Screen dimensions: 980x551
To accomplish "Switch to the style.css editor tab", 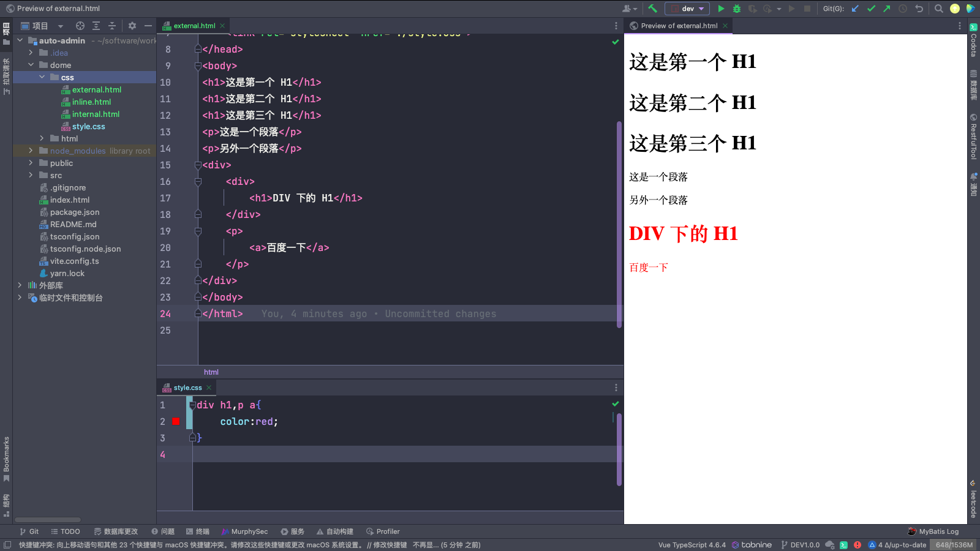I will click(x=187, y=388).
